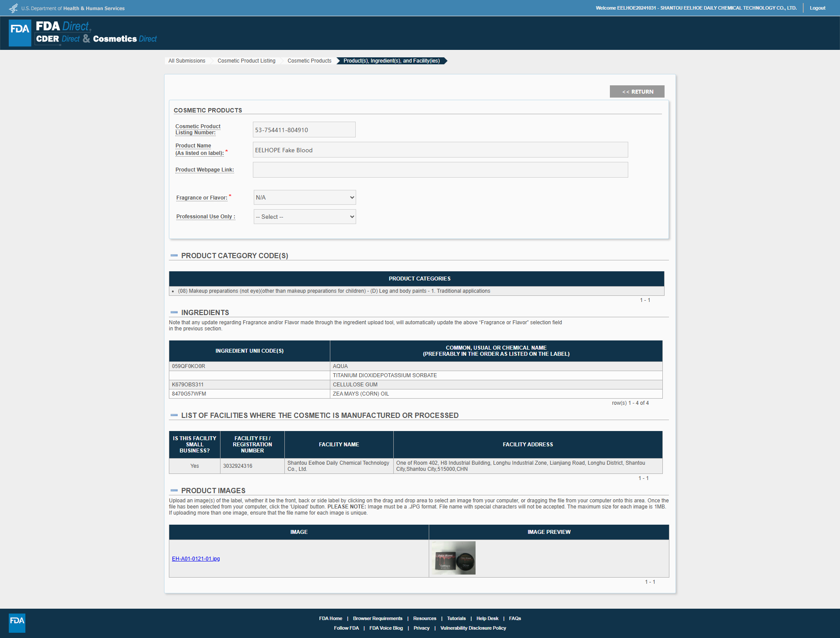The height and width of the screenshot is (638, 840).
Task: Open the Follow FDA footer link
Action: pyautogui.click(x=346, y=628)
